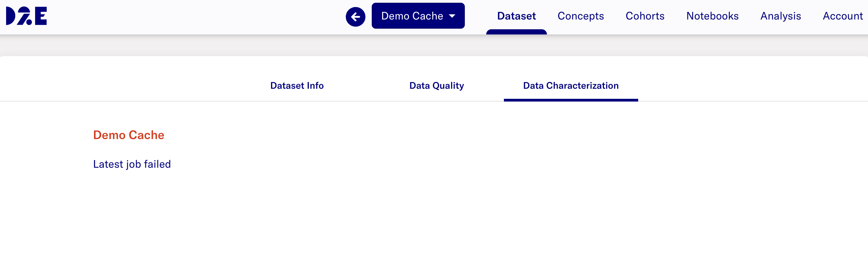The width and height of the screenshot is (868, 272).
Task: Click the orange Demo Cache heading
Action: click(128, 135)
